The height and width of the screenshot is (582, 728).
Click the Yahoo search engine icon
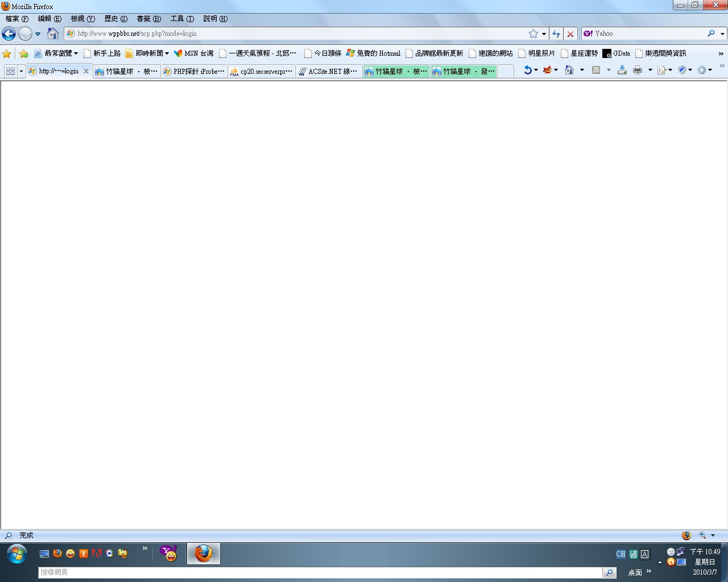(588, 34)
